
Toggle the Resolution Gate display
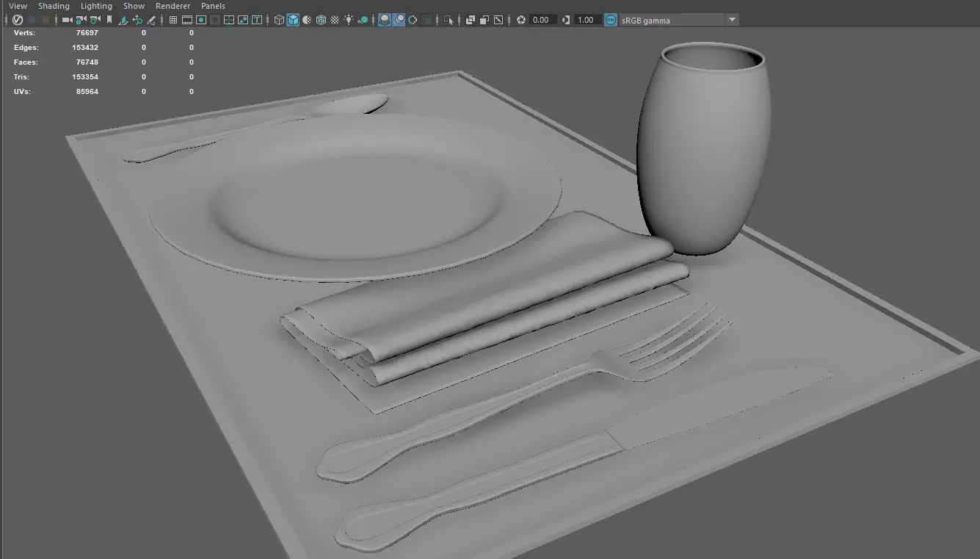pyautogui.click(x=200, y=20)
